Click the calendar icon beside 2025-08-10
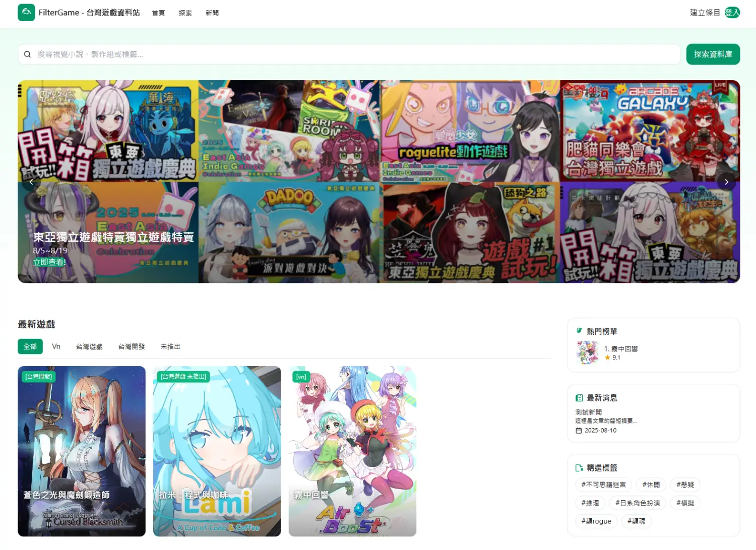This screenshot has width=756, height=550. 579,431
